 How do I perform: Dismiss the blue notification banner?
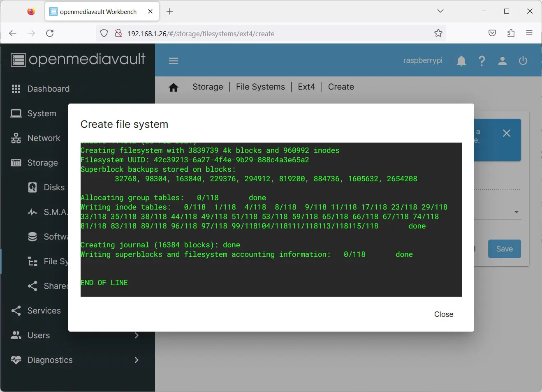click(506, 133)
